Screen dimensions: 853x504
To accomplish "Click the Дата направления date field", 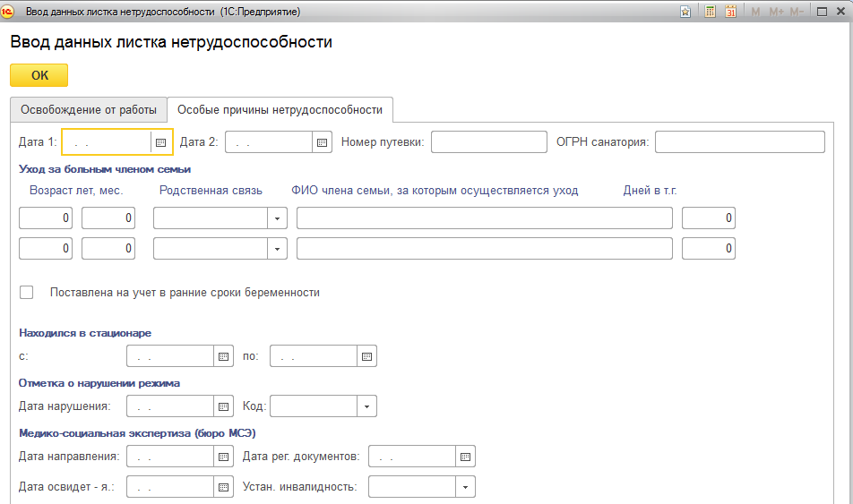I will tap(170, 457).
